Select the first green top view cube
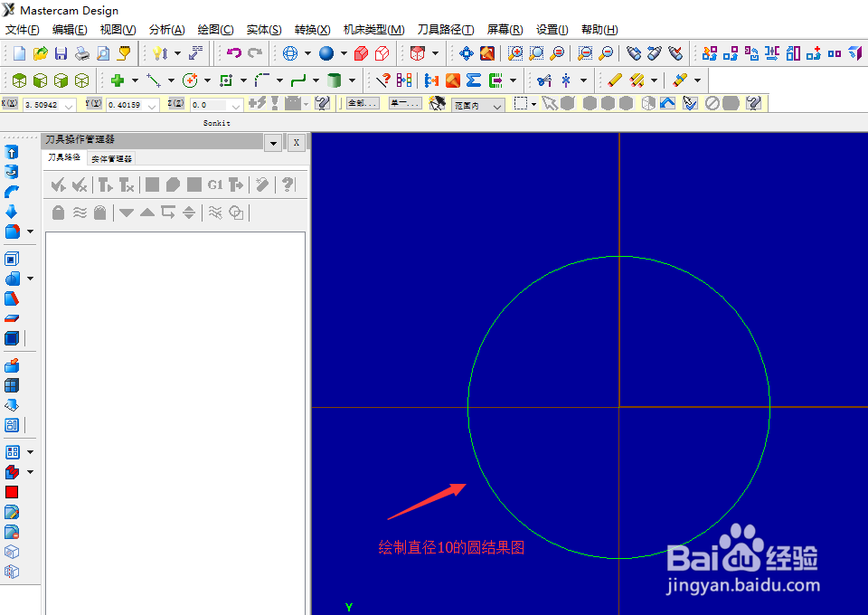Screen dimensions: 868x615 pyautogui.click(x=19, y=80)
